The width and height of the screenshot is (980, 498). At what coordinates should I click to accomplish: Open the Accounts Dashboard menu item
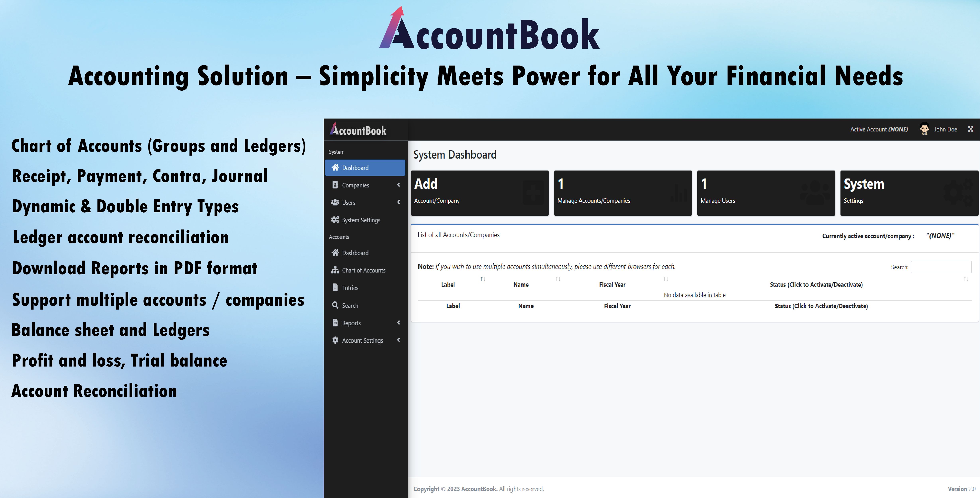355,253
